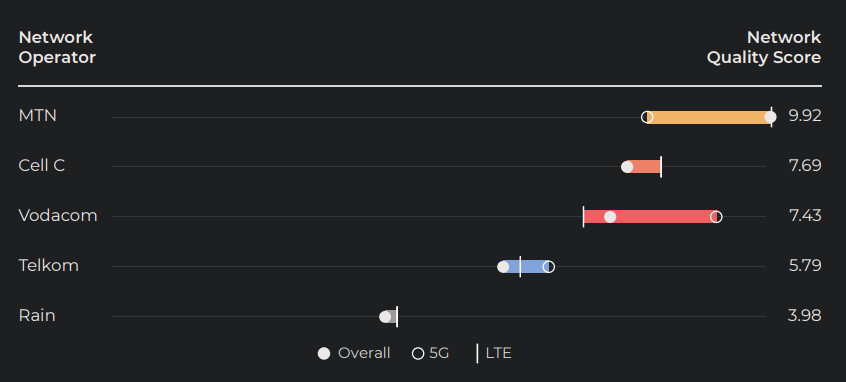Screen dimensions: 846x382
Task: Select the Network Operator column header
Action: (57, 47)
